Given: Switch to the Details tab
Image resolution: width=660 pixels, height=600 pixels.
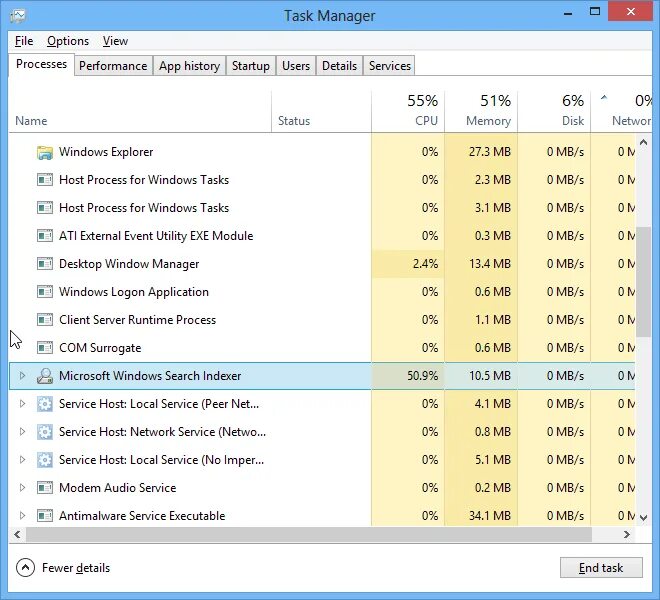Looking at the screenshot, I should coord(339,66).
